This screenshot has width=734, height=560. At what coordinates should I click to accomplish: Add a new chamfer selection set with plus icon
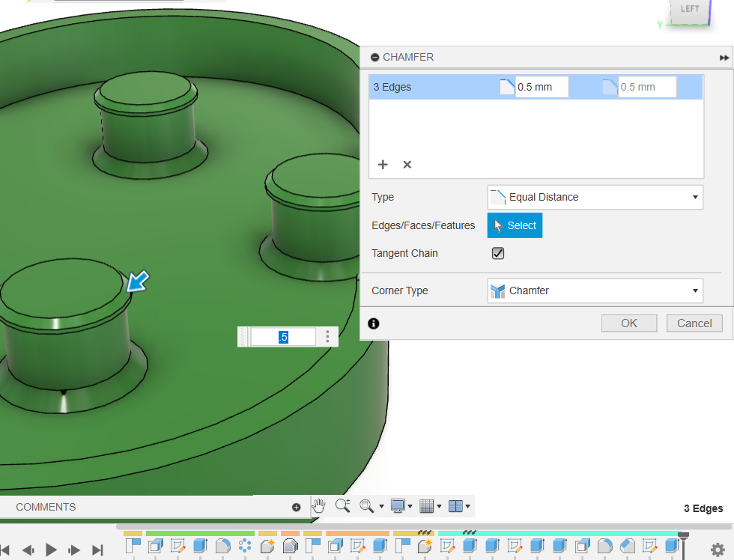[383, 165]
